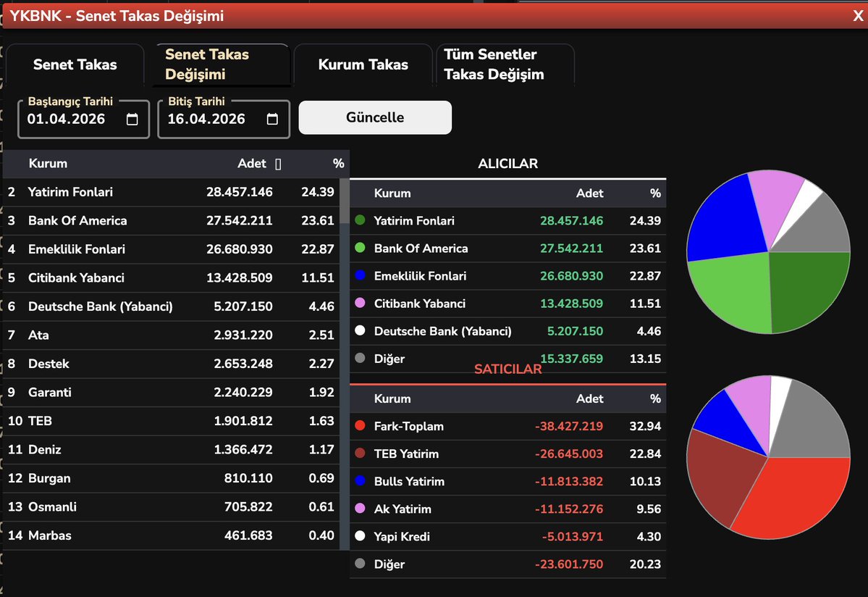Open Tüm Senetler Takas Değişim tab
Screen dimensions: 868x597
pos(505,64)
